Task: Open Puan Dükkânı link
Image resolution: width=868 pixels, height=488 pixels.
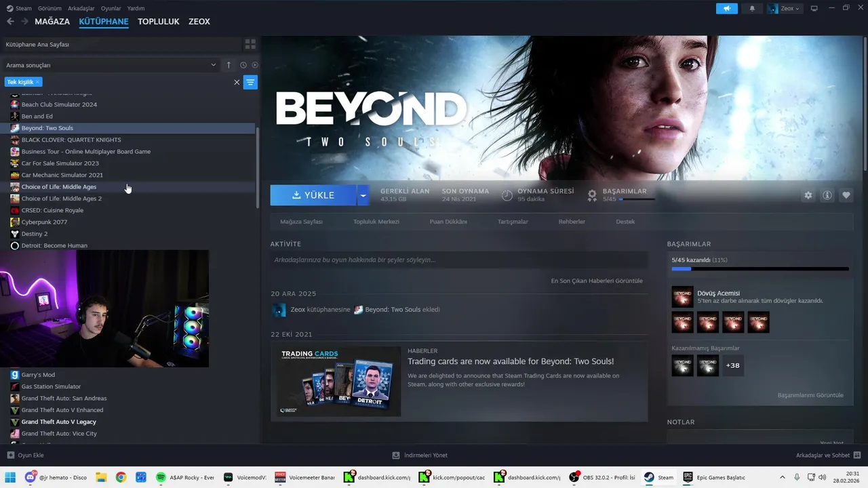Action: 448,222
